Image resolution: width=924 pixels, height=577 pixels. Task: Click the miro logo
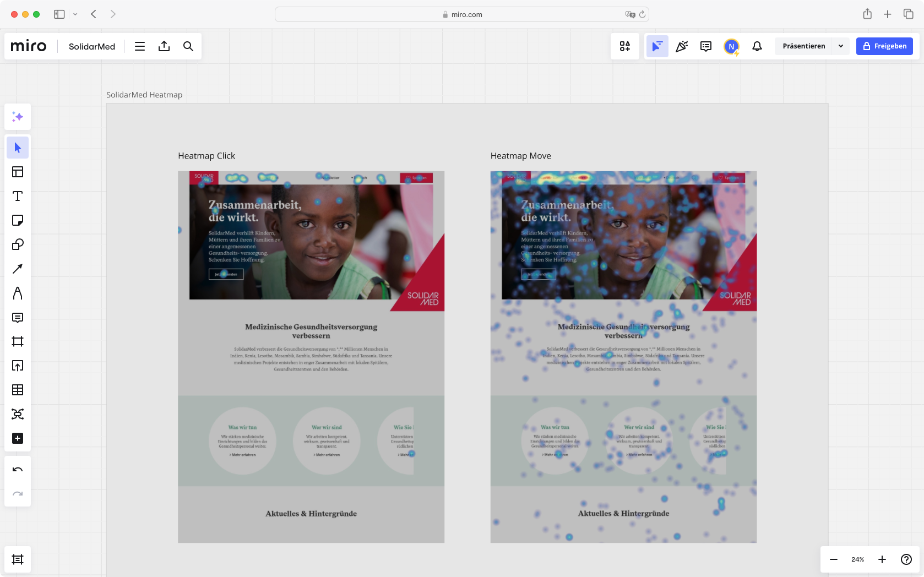coord(29,46)
